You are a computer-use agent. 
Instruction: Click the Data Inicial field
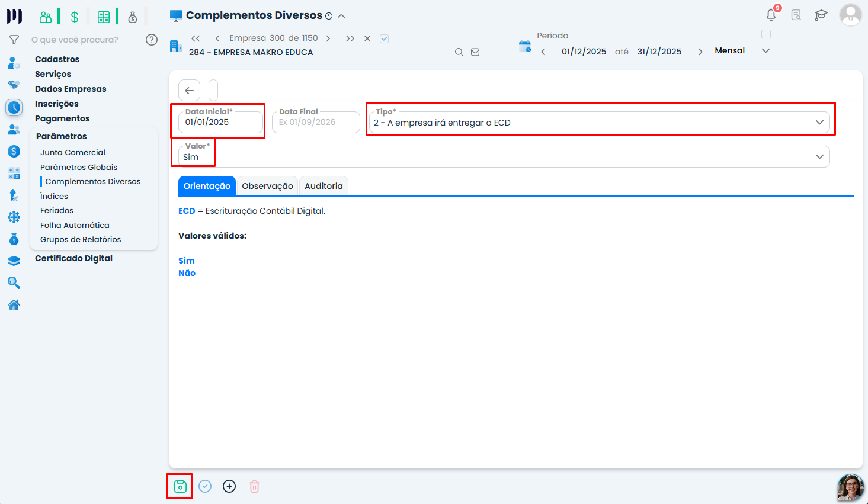(x=220, y=122)
